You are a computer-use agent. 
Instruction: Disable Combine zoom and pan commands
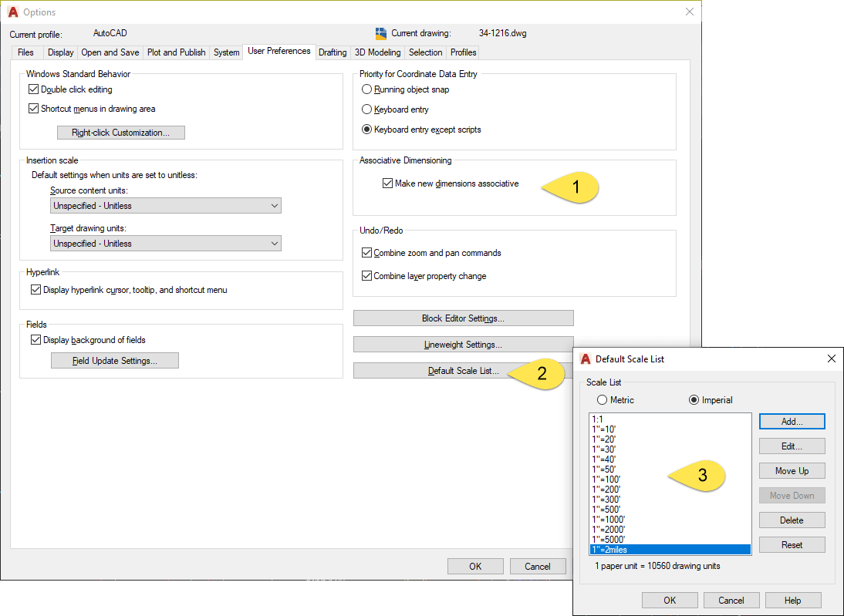point(366,252)
